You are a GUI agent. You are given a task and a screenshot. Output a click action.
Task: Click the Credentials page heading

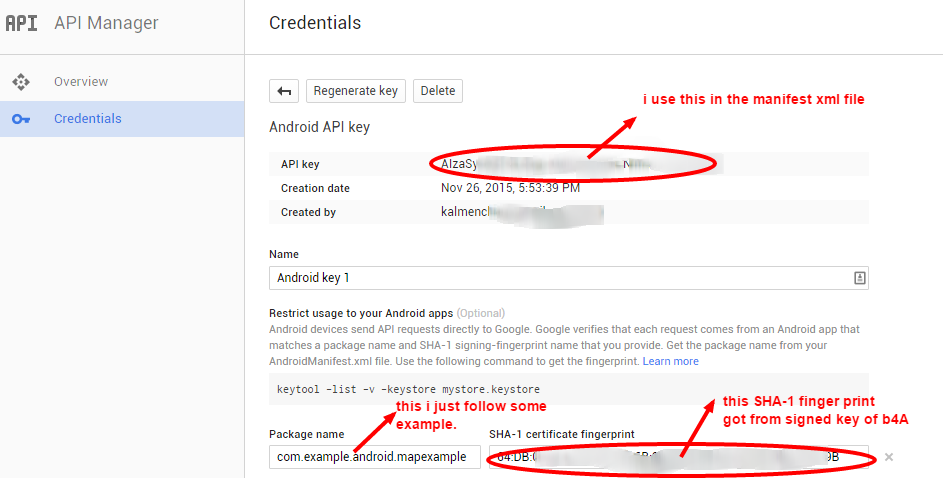315,23
